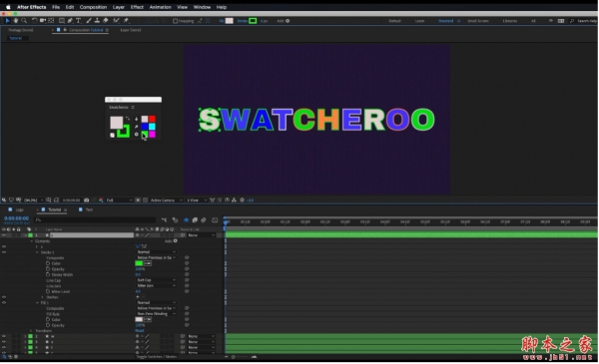
Task: Open the Composition menu
Action: point(93,7)
